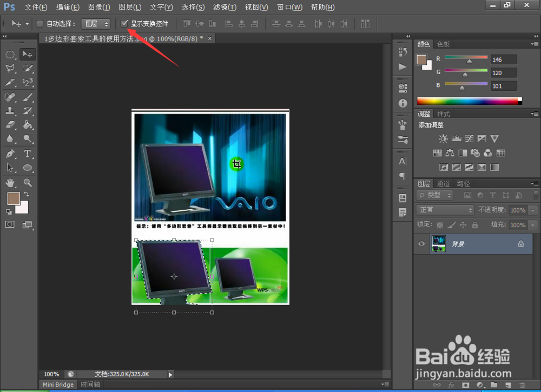Select the Zoom tool

27,182
